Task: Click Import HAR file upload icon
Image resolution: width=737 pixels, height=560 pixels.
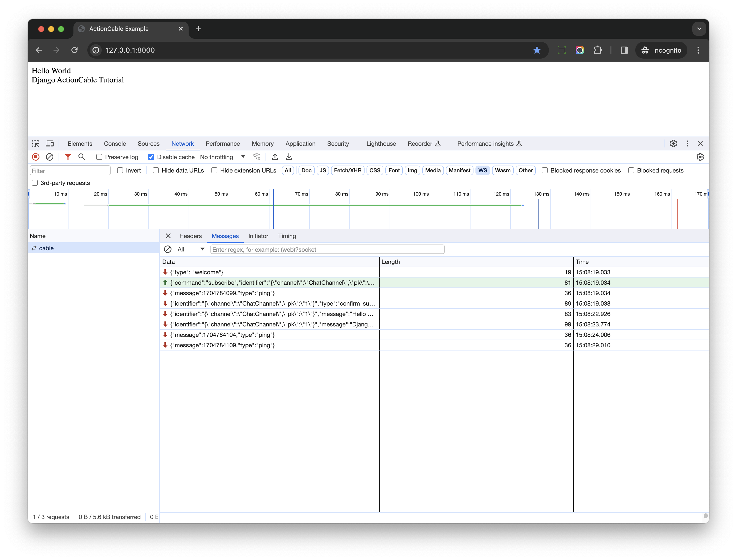Action: pos(275,157)
